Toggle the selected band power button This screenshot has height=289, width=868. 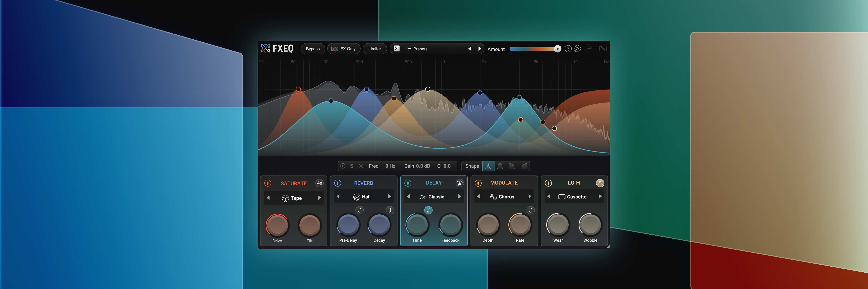point(343,166)
